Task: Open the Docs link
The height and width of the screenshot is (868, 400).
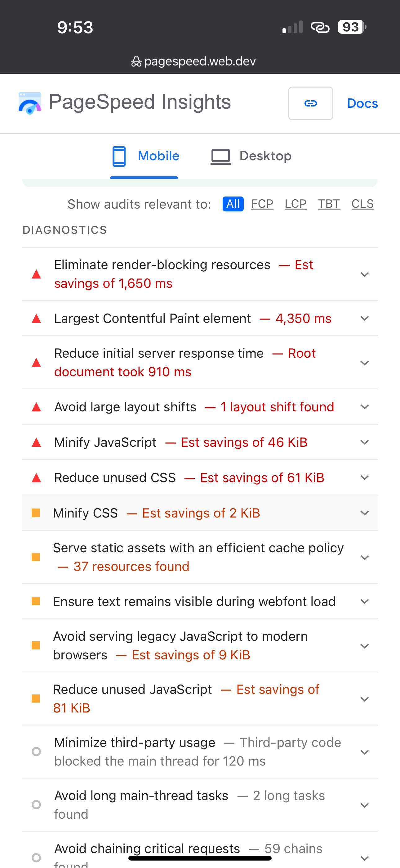Action: pyautogui.click(x=362, y=103)
